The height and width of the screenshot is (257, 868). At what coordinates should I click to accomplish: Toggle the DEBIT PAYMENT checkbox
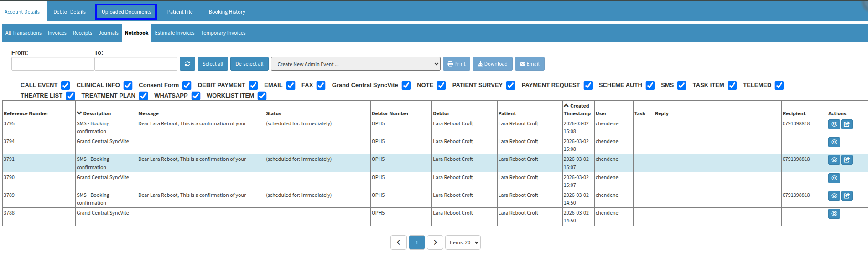[x=254, y=85]
